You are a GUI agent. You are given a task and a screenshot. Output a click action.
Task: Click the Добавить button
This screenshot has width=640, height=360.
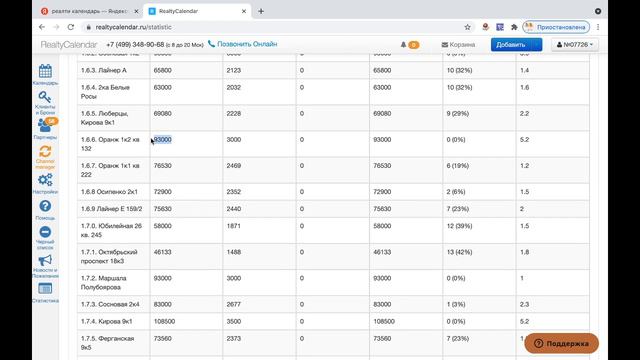click(511, 44)
